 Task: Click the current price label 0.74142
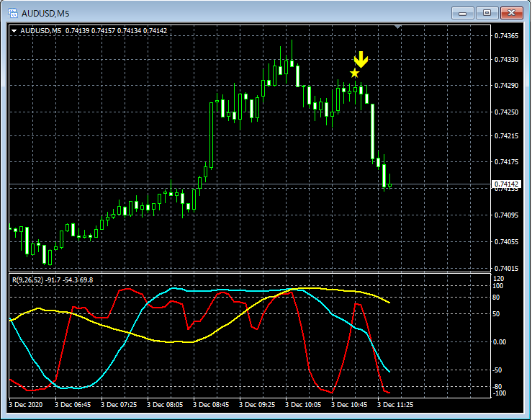[506, 184]
